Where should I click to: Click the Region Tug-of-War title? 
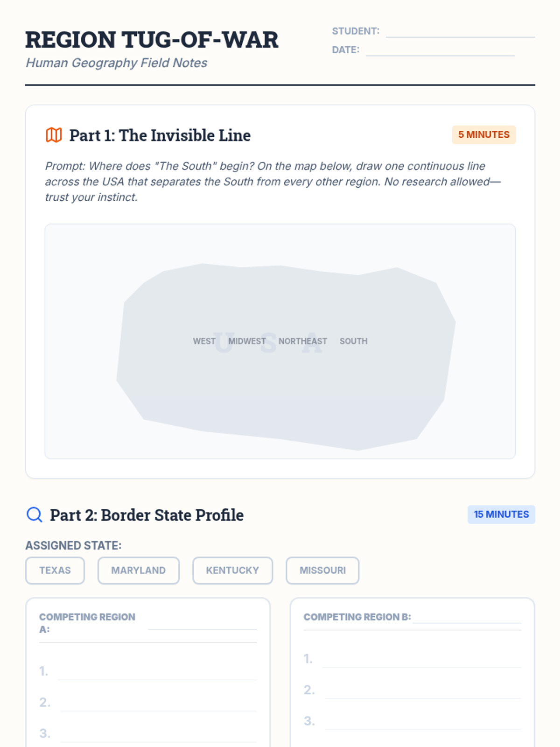(x=152, y=40)
